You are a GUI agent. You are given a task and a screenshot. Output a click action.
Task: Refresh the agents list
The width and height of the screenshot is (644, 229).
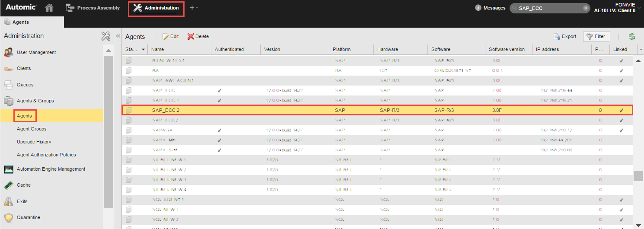click(632, 37)
